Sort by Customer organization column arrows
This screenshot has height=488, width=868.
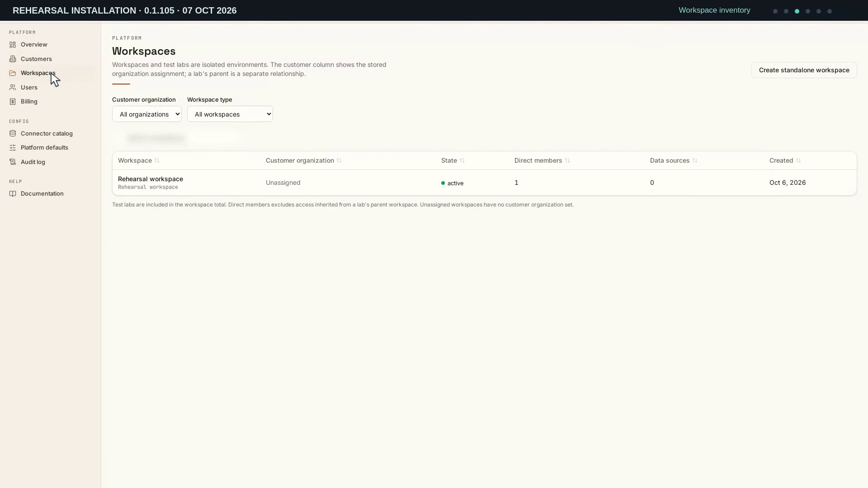(x=339, y=161)
